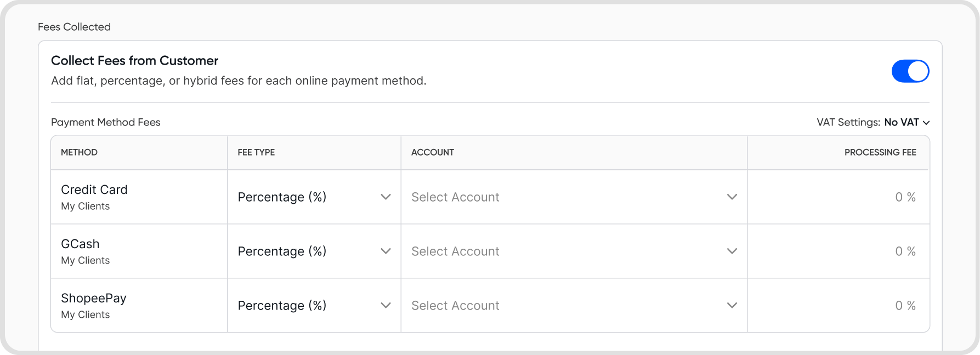Click ShopeePay fee type chevron
Image resolution: width=980 pixels, height=355 pixels.
(386, 306)
